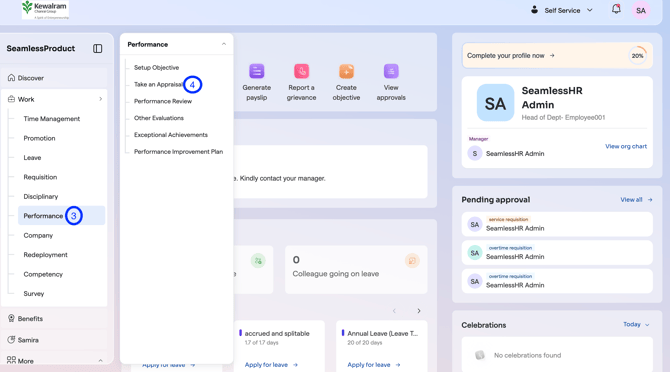Viewport: 670px width, 372px height.
Task: Open the second overtime requisition approval
Action: 557,281
